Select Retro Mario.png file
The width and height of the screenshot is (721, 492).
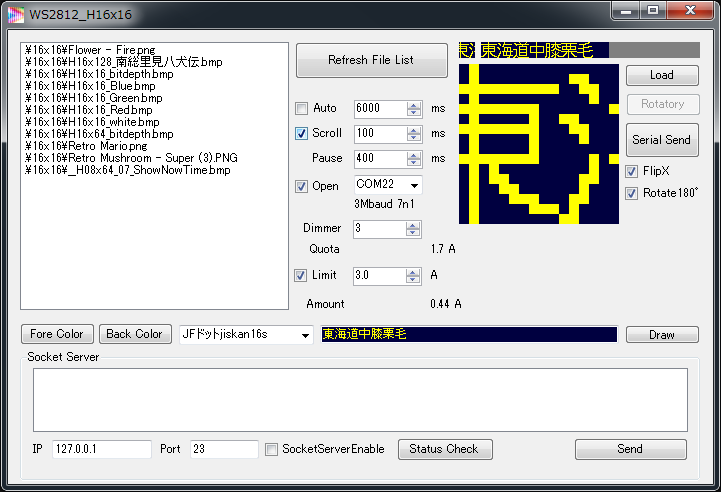[x=86, y=146]
